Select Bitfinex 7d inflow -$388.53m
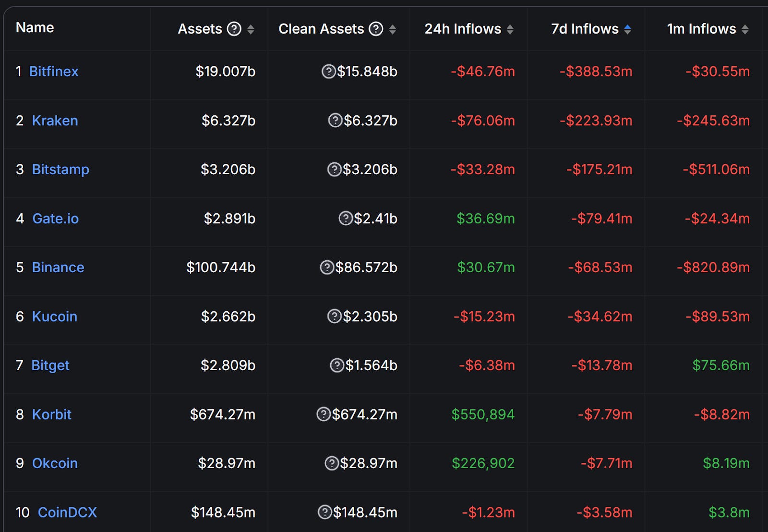768x532 pixels. coord(596,72)
